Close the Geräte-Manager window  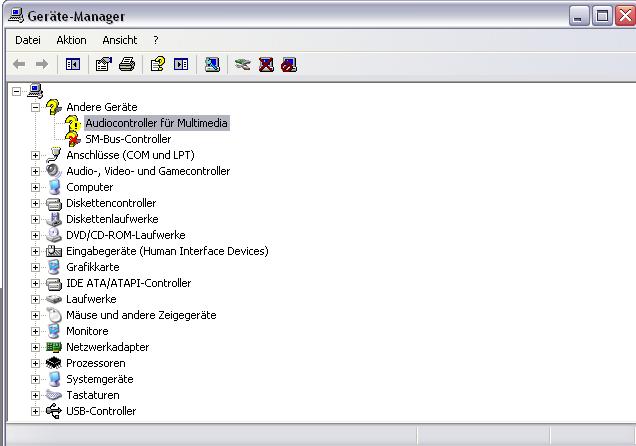625,16
